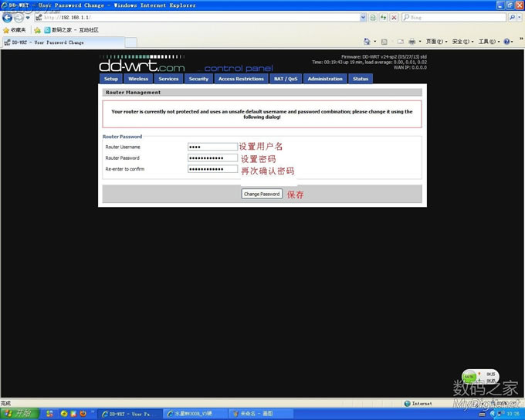Image resolution: width=525 pixels, height=420 pixels.
Task: Click the Refresh page icon
Action: [384, 17]
